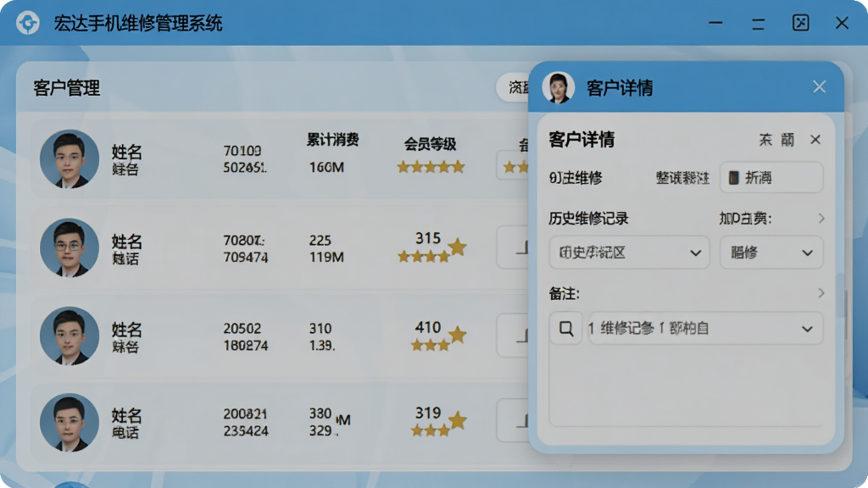Click the large star beside 410
Image resolution: width=868 pixels, height=488 pixels.
(x=457, y=335)
